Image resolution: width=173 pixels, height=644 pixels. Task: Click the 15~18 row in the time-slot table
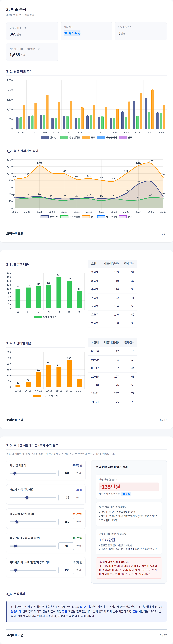click(113, 385)
